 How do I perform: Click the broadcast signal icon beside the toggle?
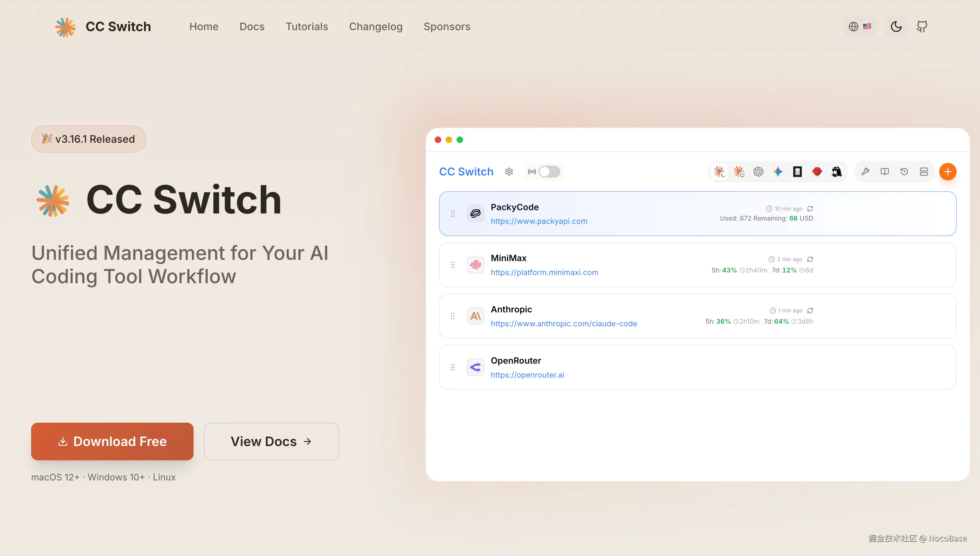click(532, 172)
